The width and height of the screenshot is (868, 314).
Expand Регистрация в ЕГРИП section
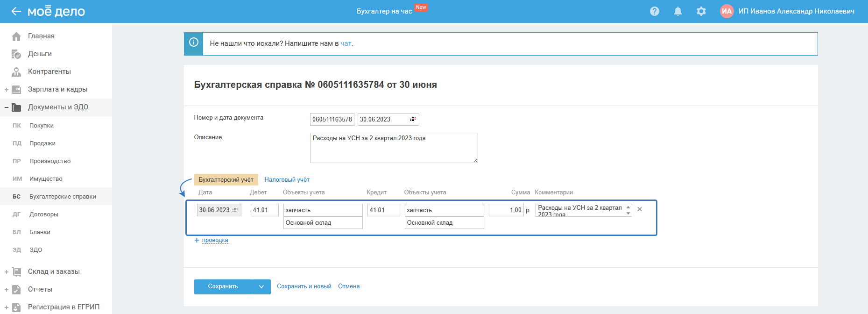(7, 307)
